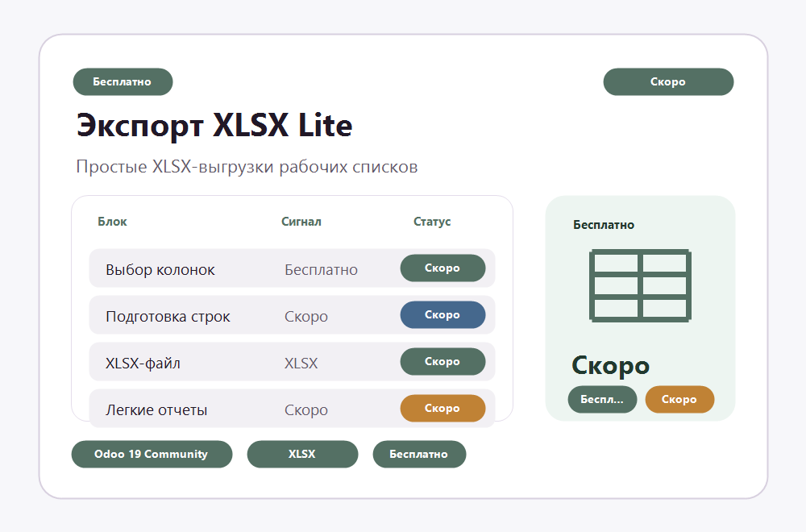Click the wide Скоро badge at top right
This screenshot has width=806, height=532.
pyautogui.click(x=668, y=81)
